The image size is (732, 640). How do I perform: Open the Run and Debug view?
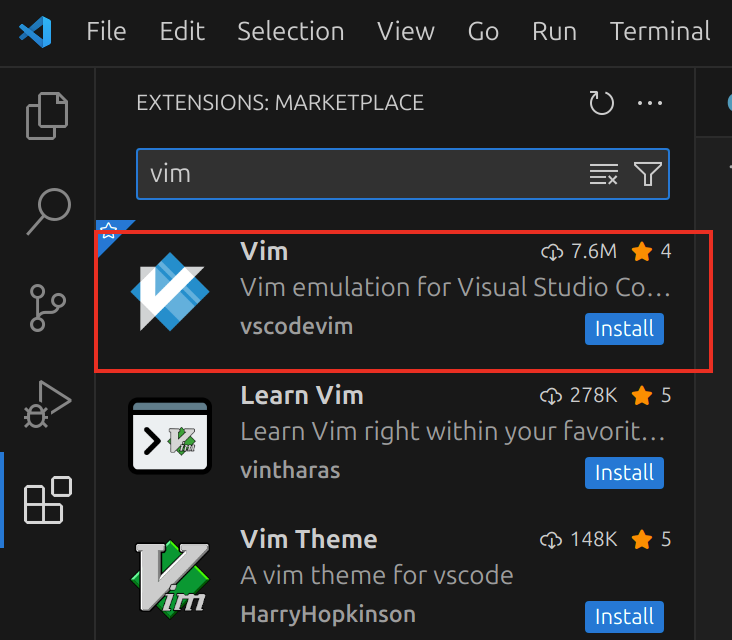tap(47, 404)
